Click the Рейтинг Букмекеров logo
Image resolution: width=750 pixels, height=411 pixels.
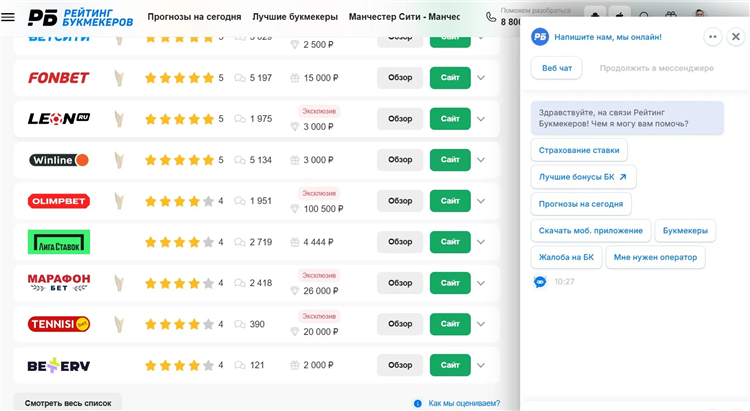pyautogui.click(x=80, y=17)
